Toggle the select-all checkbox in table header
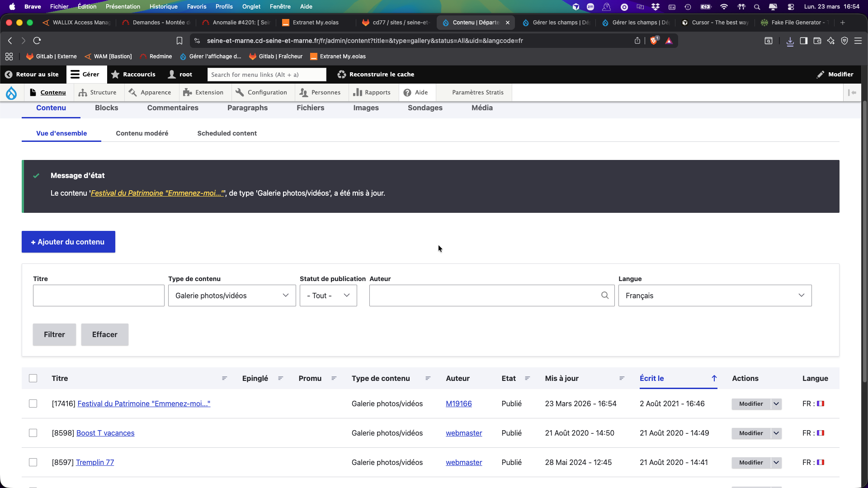 pos(33,379)
